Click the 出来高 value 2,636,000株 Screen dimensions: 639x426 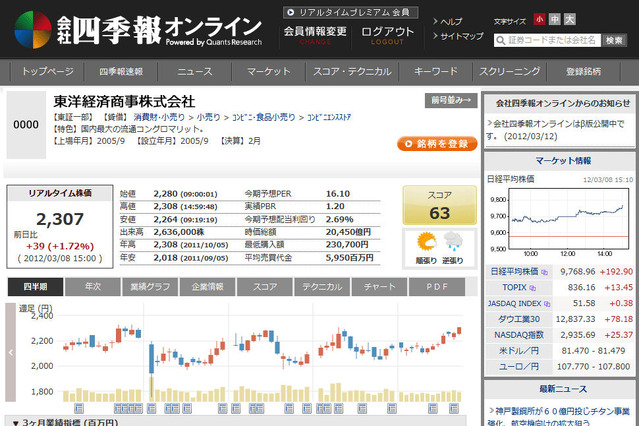178,232
